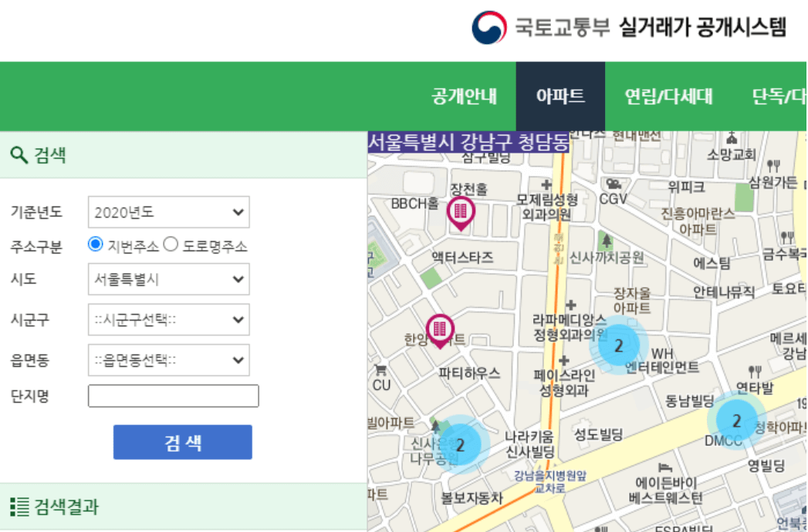The height and width of the screenshot is (532, 808).
Task: Click the 에스팀 map label
Action: [712, 263]
